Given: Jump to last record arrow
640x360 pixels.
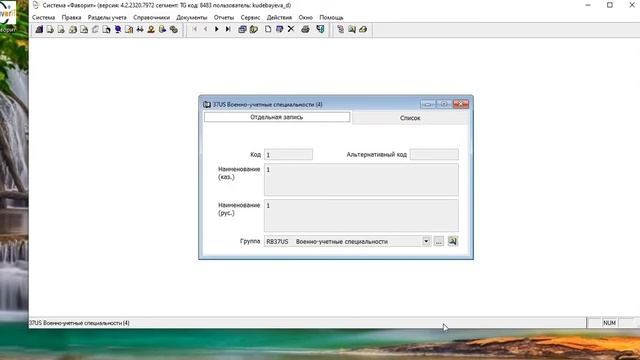Looking at the screenshot, I should point(228,29).
